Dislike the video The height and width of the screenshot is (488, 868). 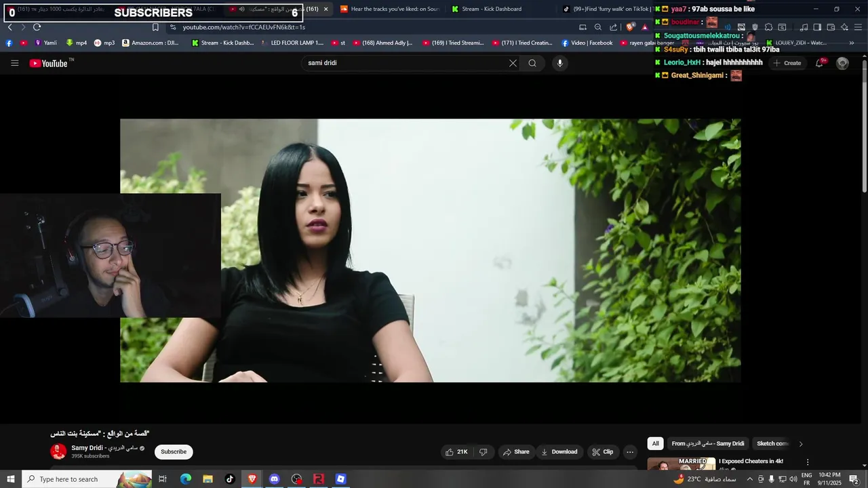(x=484, y=452)
